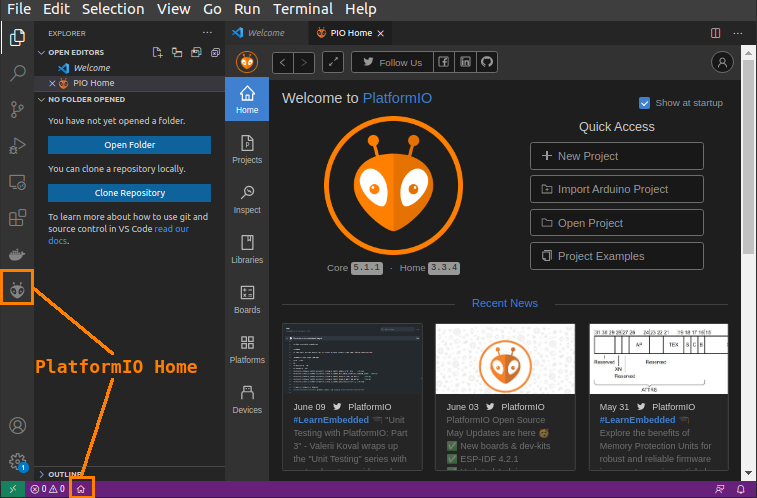The width and height of the screenshot is (757, 498).
Task: Open Devices in PIO Home sidebar
Action: (247, 400)
